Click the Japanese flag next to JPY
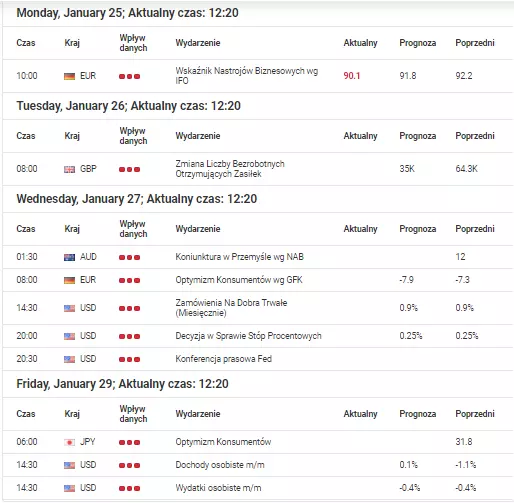This screenshot has height=503, width=514. point(69,442)
